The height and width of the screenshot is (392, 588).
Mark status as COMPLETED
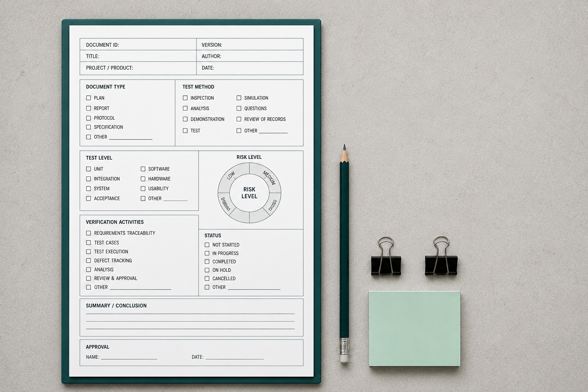point(207,262)
